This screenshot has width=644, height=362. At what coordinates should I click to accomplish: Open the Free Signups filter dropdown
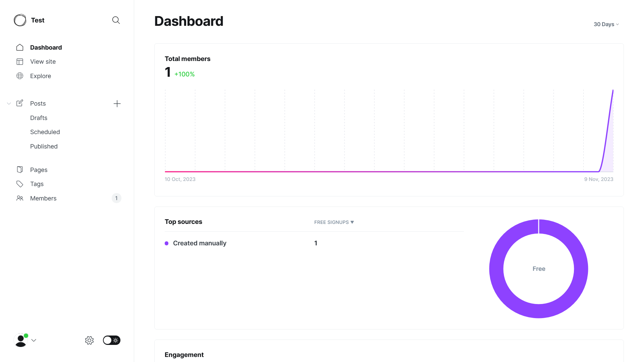click(334, 222)
